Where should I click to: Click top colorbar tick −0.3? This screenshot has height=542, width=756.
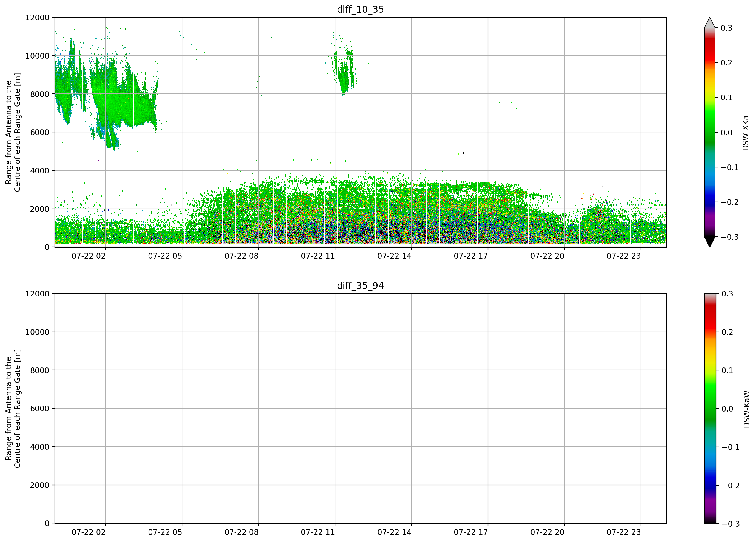730,237
